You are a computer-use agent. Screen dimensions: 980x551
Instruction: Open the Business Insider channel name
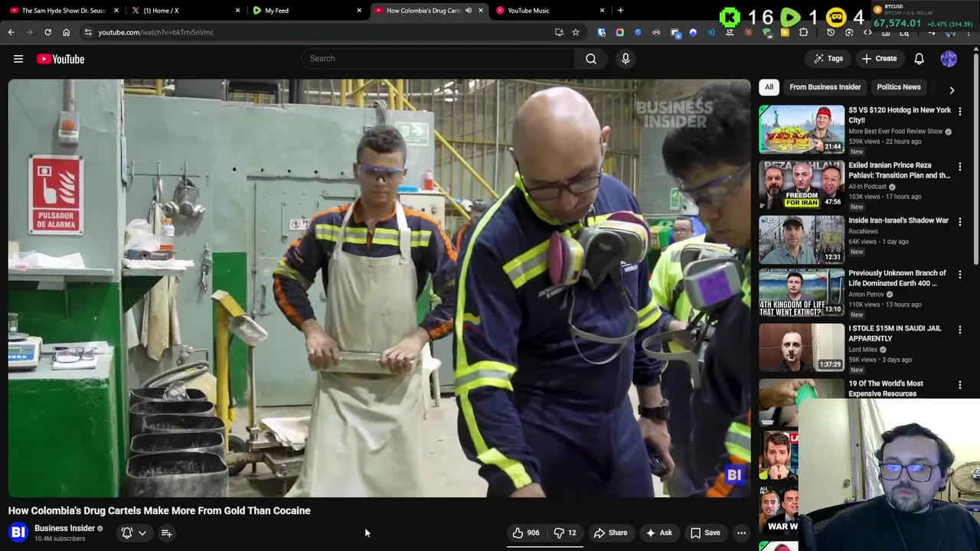[64, 528]
